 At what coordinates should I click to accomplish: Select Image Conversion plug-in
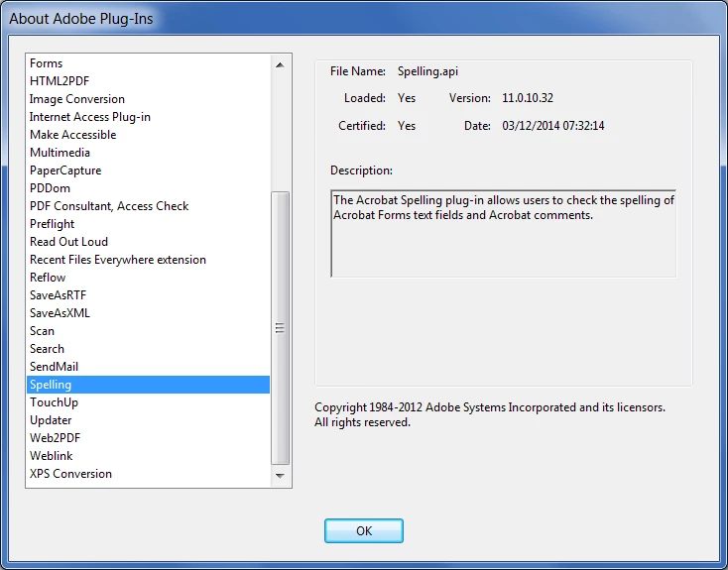[148, 99]
